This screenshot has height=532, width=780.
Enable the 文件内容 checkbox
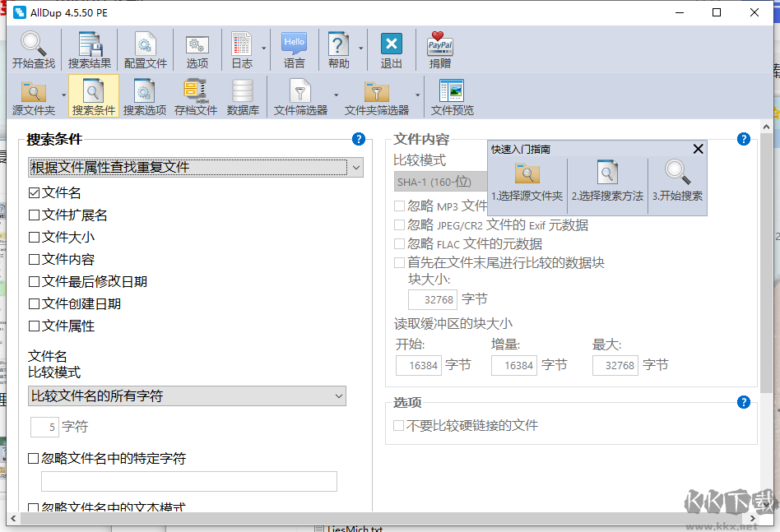34,260
